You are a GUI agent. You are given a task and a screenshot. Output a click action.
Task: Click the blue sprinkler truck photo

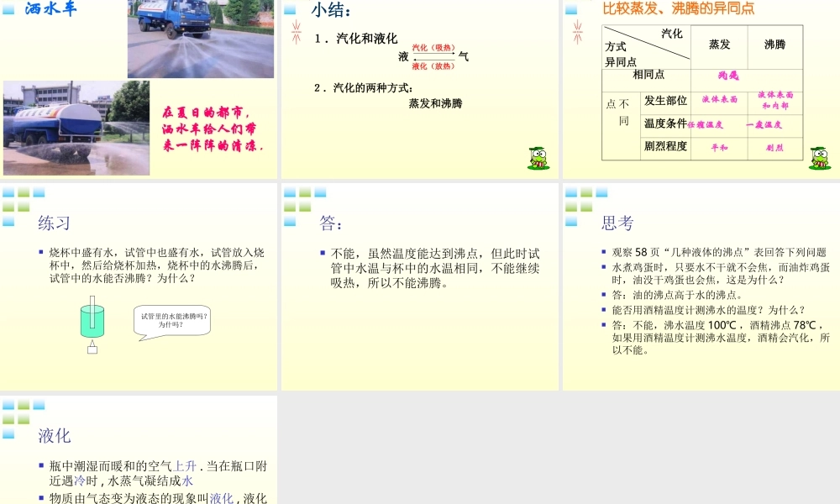201,39
